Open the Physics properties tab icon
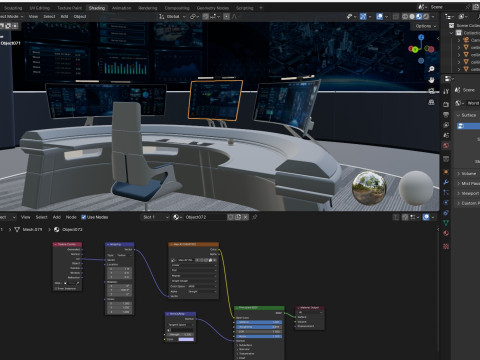 446,203
